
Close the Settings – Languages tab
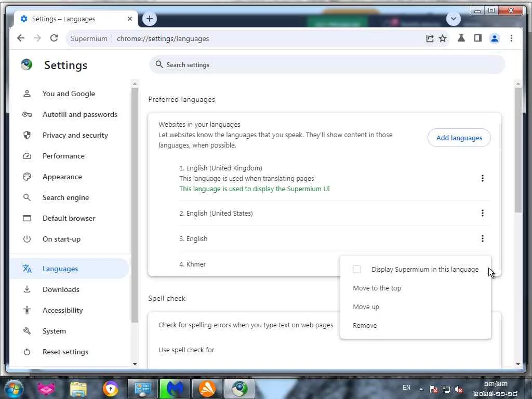tap(129, 19)
